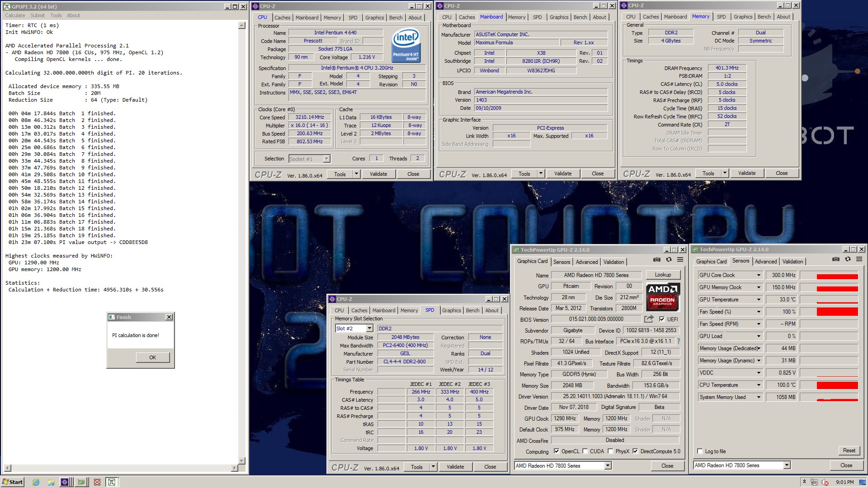Open Internet Explorer from the taskbar
The image size is (868, 488).
click(x=36, y=482)
